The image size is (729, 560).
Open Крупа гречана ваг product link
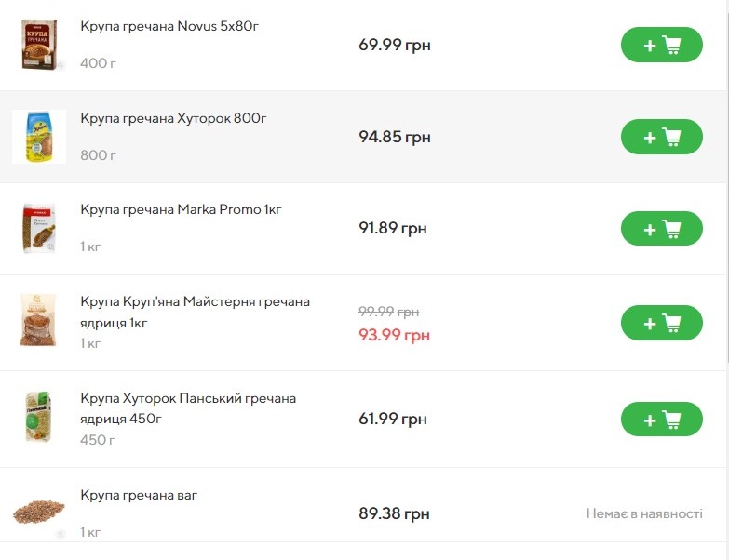coord(139,495)
